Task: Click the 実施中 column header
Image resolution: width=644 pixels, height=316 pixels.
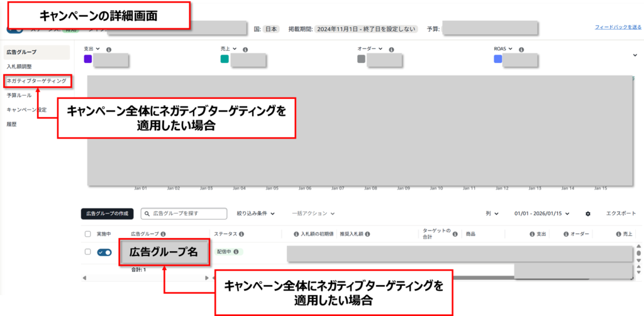Action: [x=104, y=234]
